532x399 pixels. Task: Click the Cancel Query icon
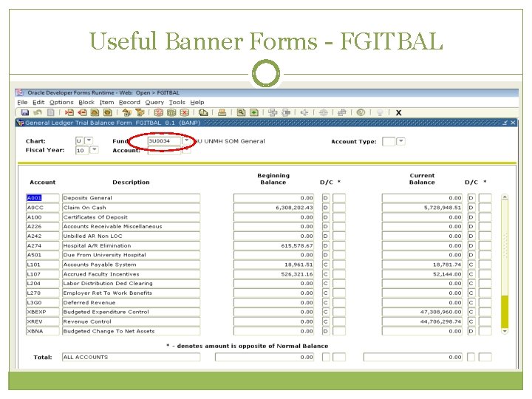coord(184,112)
